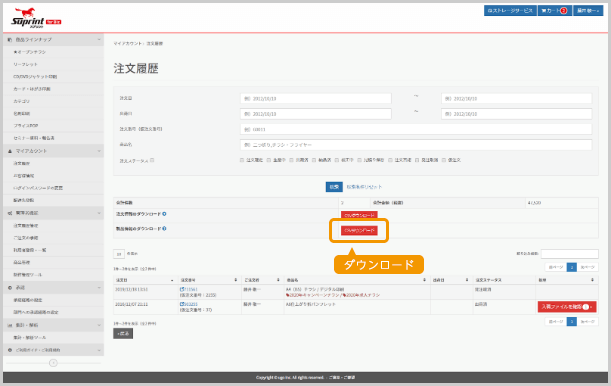The image size is (611, 386).
Task: Click the external-link icon of order 903235
Action: 182,304
